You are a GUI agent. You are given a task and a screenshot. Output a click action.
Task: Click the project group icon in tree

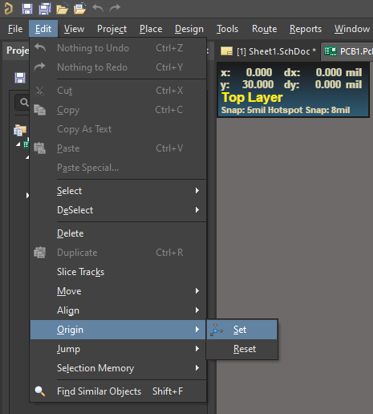[20, 130]
